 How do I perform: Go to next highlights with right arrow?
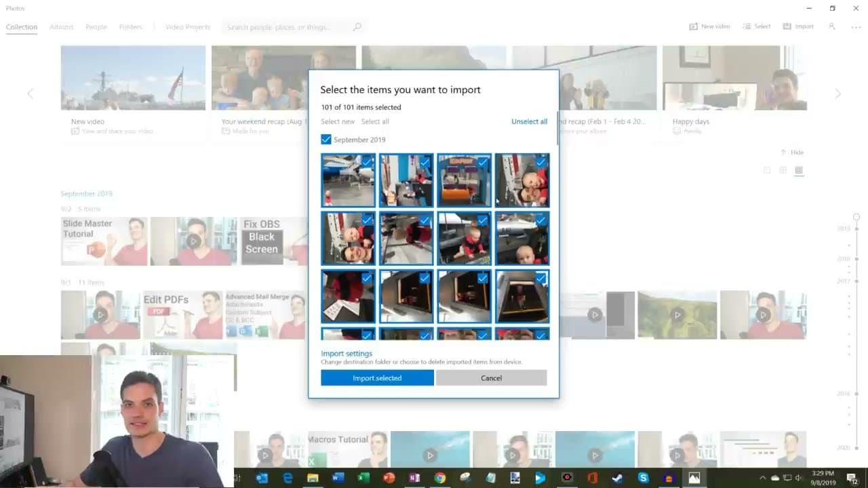coord(837,94)
